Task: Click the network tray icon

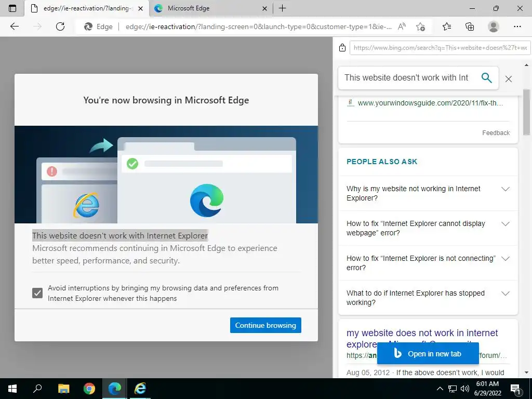Action: click(453, 389)
